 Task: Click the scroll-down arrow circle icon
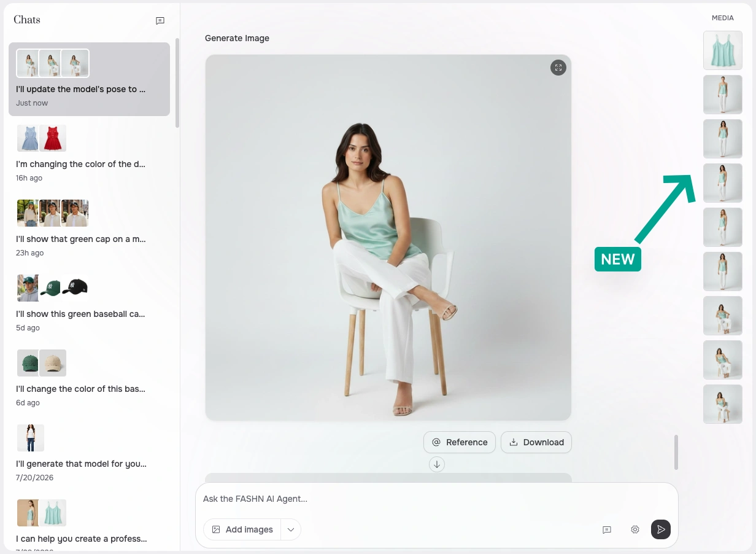click(437, 464)
